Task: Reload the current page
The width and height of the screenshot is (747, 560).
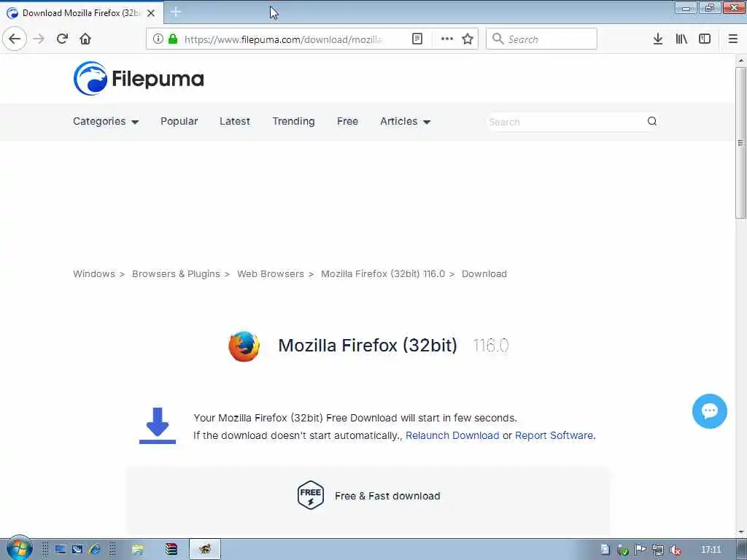Action: click(x=62, y=39)
